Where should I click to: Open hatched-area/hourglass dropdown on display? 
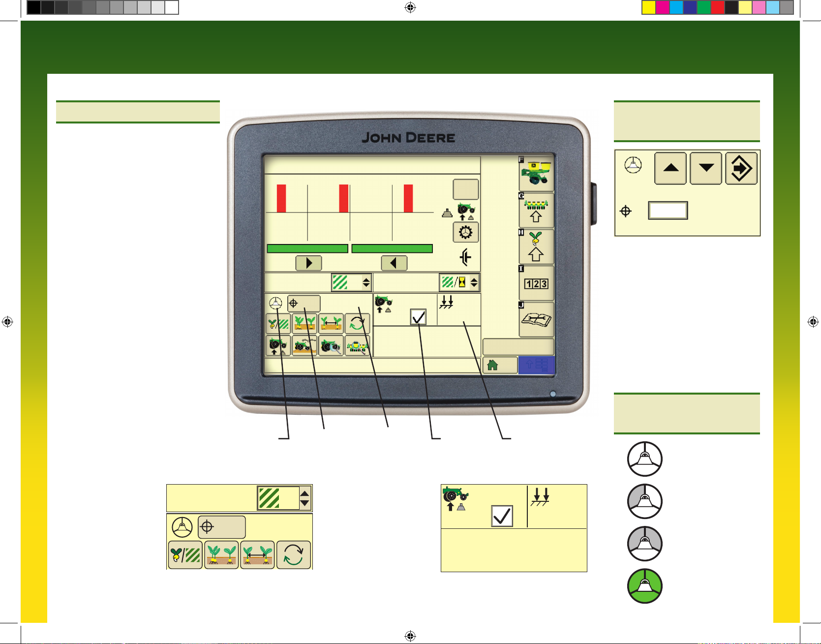click(459, 282)
